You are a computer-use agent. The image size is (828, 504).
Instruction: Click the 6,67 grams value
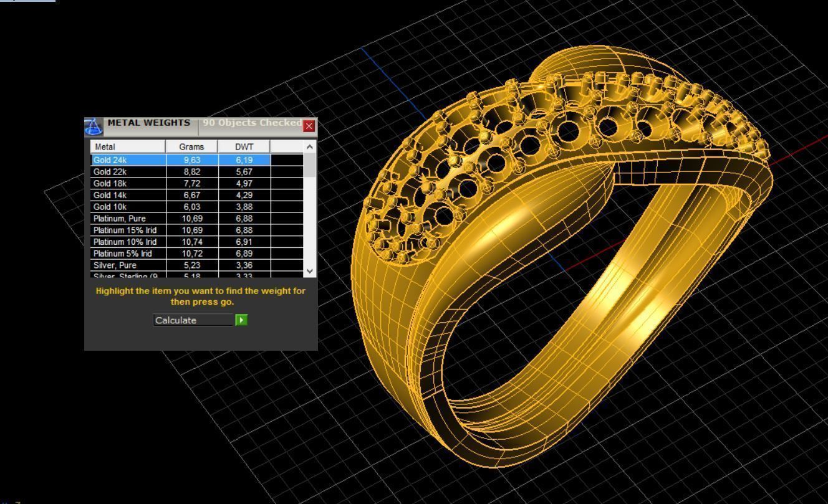click(192, 195)
